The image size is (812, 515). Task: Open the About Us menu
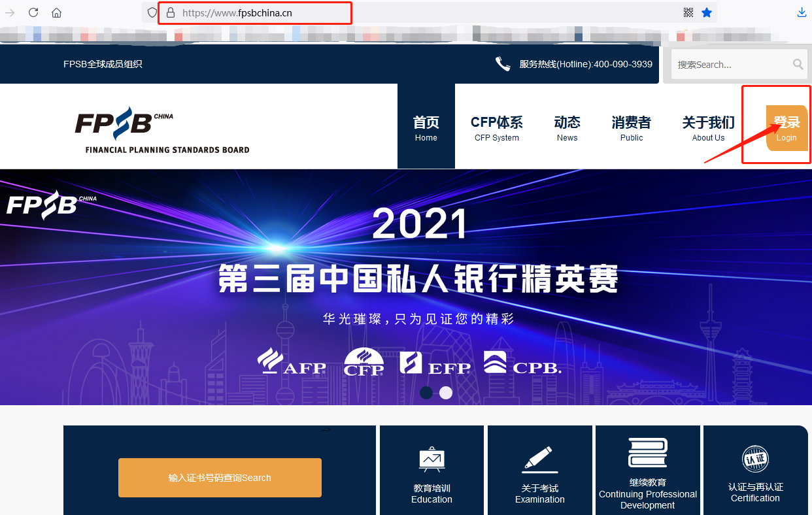708,128
